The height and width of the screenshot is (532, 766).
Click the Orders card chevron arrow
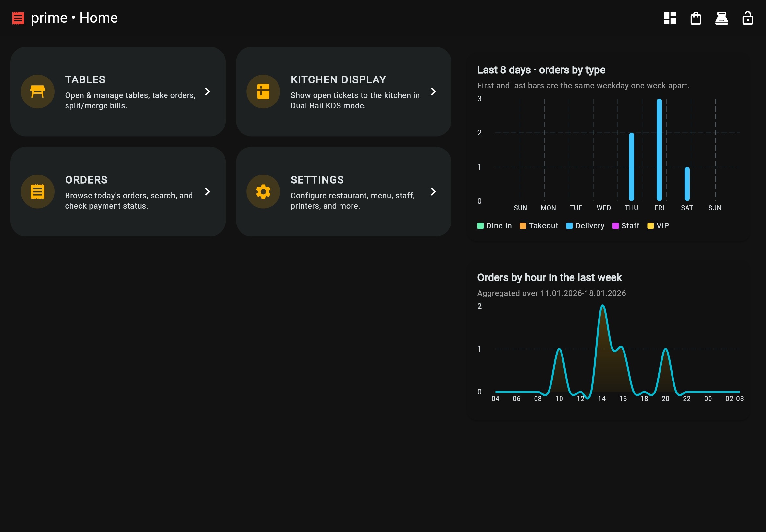coord(207,192)
